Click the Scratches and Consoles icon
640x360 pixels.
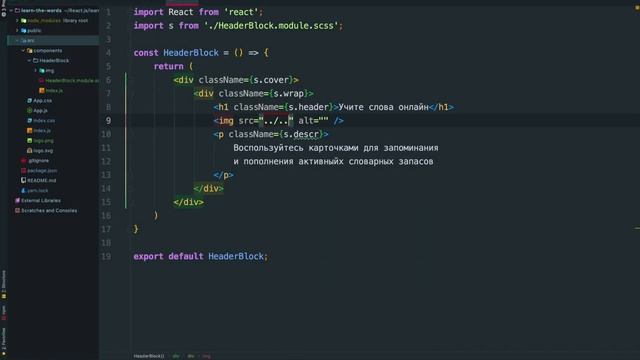click(x=18, y=211)
